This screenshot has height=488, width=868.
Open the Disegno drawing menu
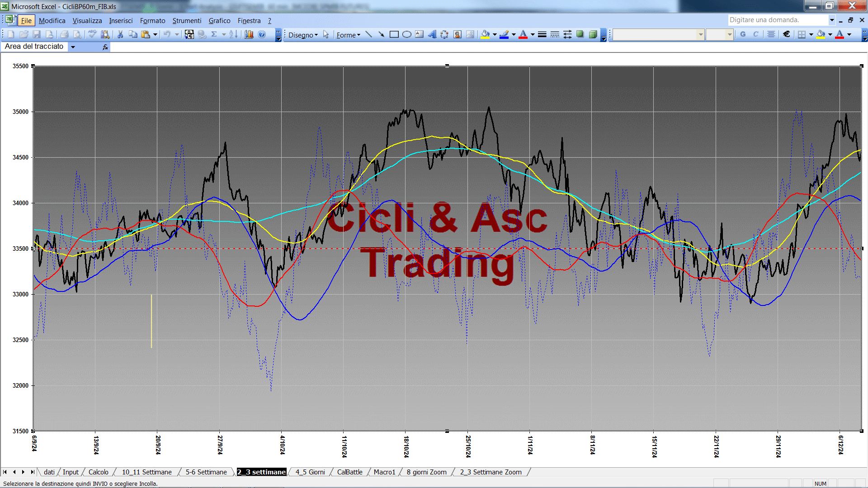click(303, 35)
